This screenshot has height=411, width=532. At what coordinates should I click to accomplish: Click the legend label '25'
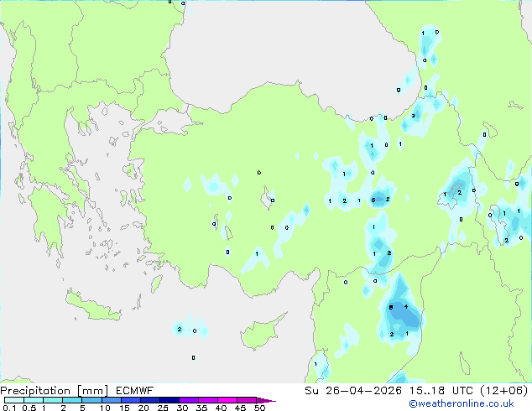163,408
